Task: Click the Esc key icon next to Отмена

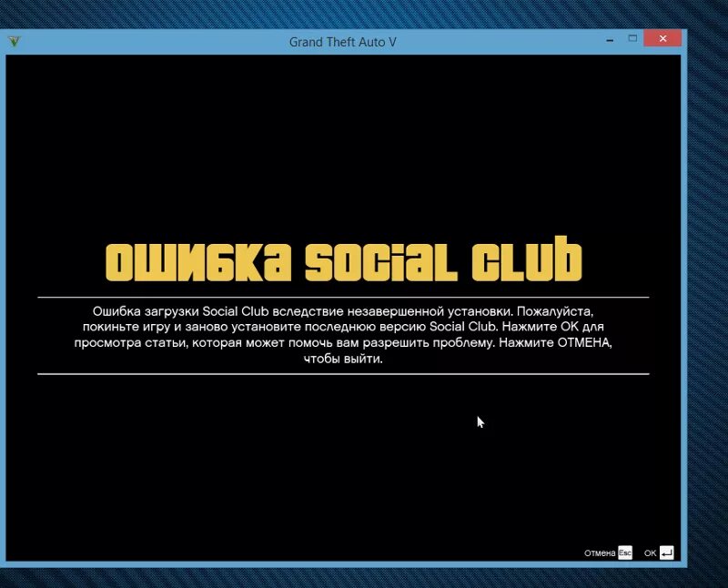Action: tap(625, 553)
